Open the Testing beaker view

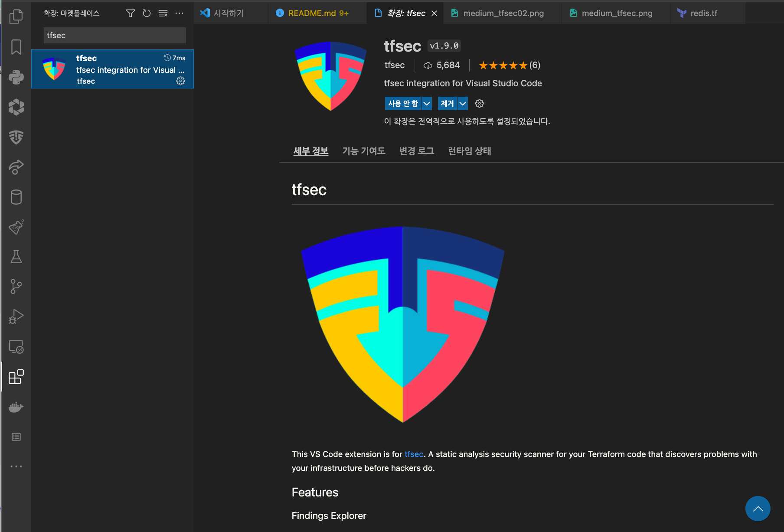[16, 257]
